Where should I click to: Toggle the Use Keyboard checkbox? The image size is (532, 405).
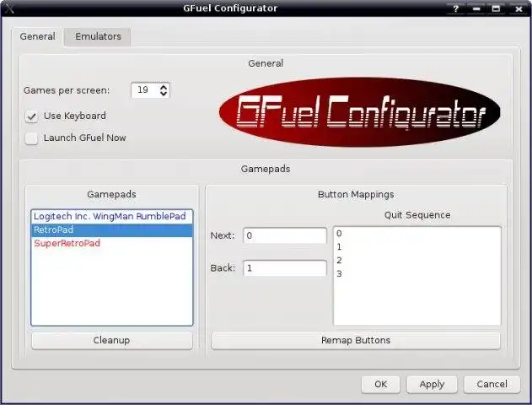31,116
